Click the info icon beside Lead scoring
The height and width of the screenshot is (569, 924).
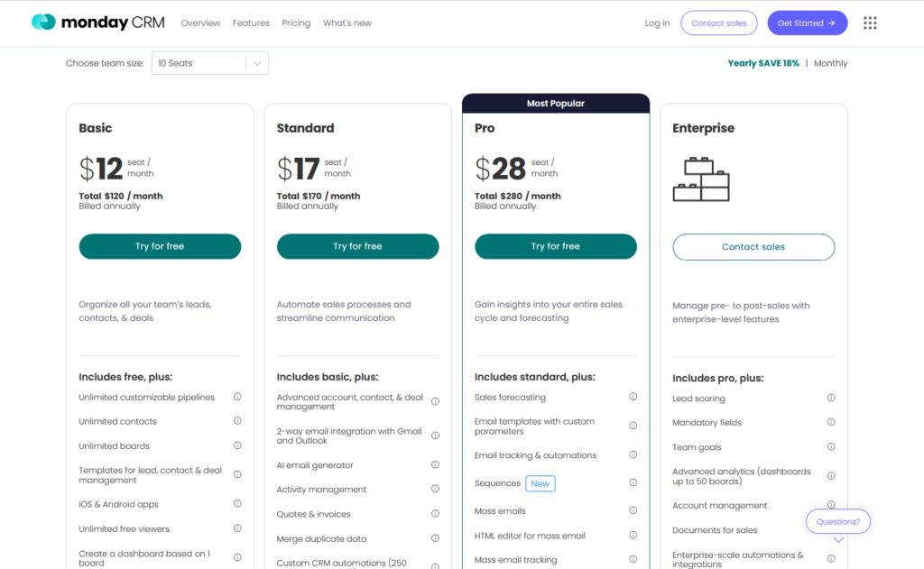pos(831,398)
